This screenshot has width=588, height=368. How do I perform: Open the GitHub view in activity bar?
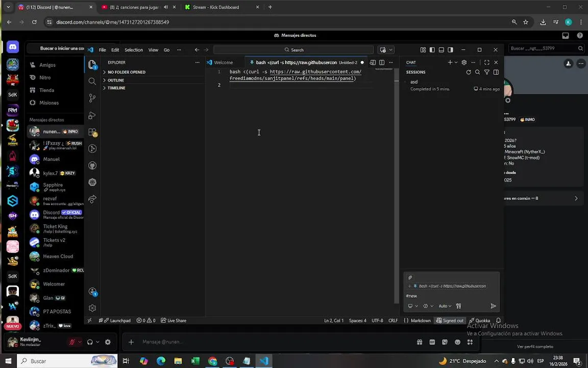click(92, 166)
